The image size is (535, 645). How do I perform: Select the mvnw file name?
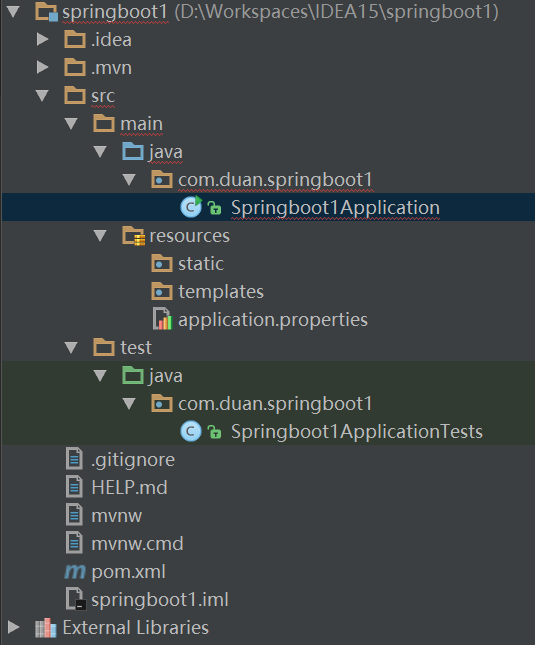[116, 516]
